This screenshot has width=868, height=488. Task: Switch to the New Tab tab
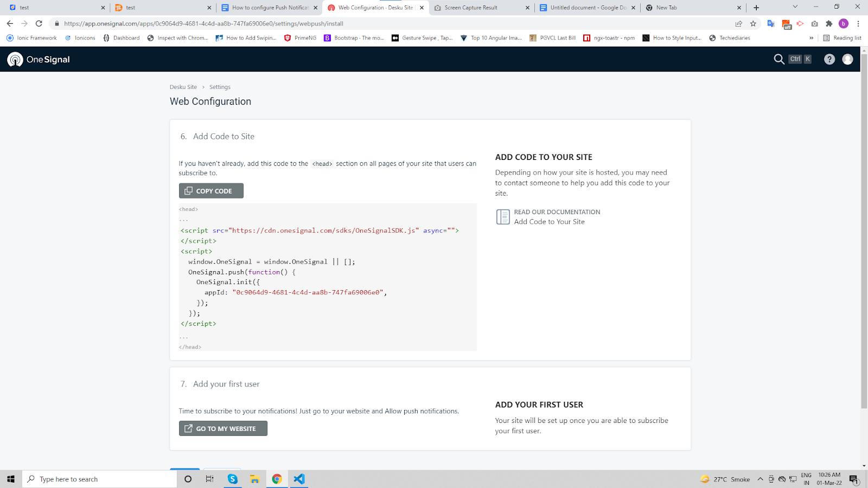(x=693, y=8)
